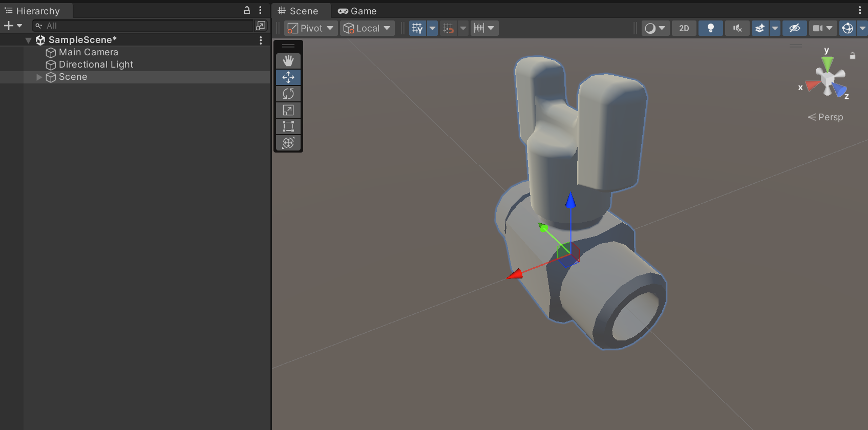This screenshot has height=430, width=868.
Task: Select the Scale tool
Action: click(x=288, y=110)
